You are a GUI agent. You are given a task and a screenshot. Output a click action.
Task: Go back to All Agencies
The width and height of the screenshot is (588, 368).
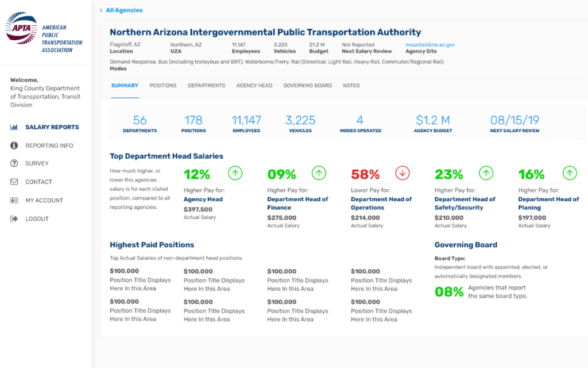pyautogui.click(x=124, y=10)
